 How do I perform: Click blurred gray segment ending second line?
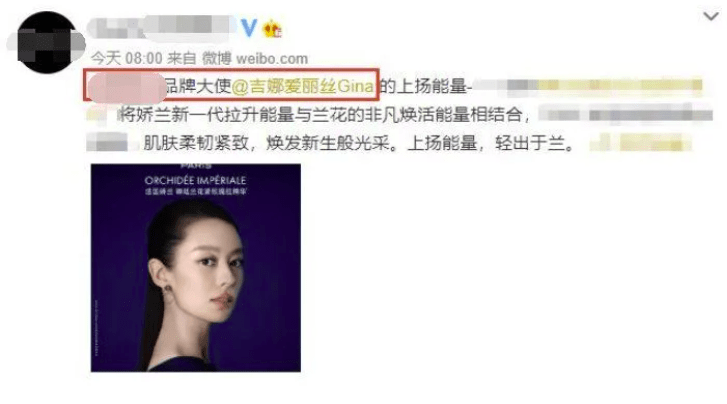coord(625,114)
